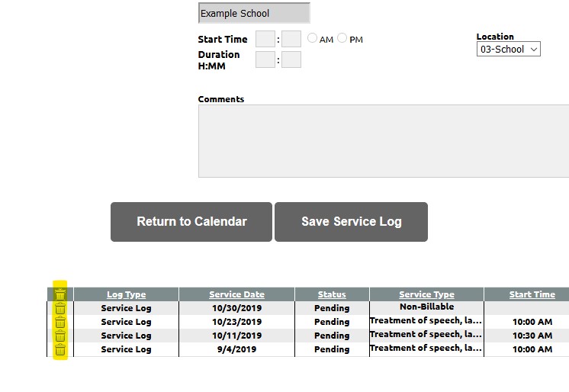Viewport: 569px width, 392px height.
Task: Sort by the Status column header
Action: [332, 294]
